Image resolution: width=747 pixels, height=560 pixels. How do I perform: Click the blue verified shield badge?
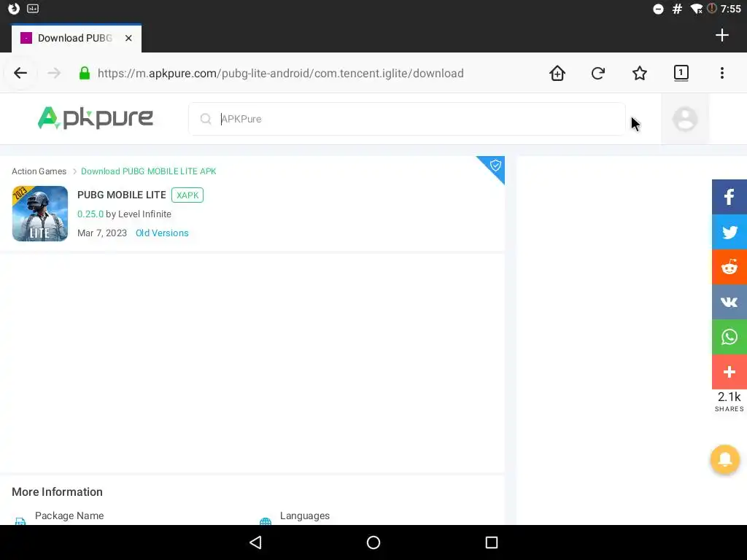(x=495, y=166)
